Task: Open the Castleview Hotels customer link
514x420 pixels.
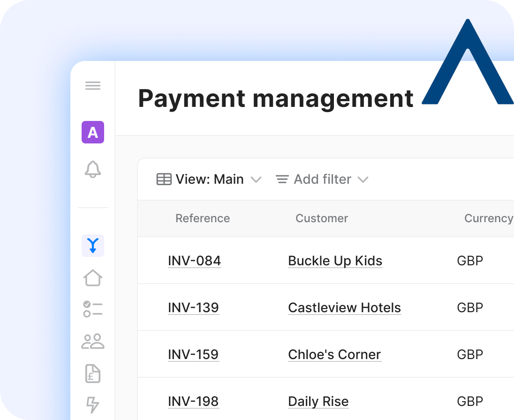Action: click(x=344, y=307)
